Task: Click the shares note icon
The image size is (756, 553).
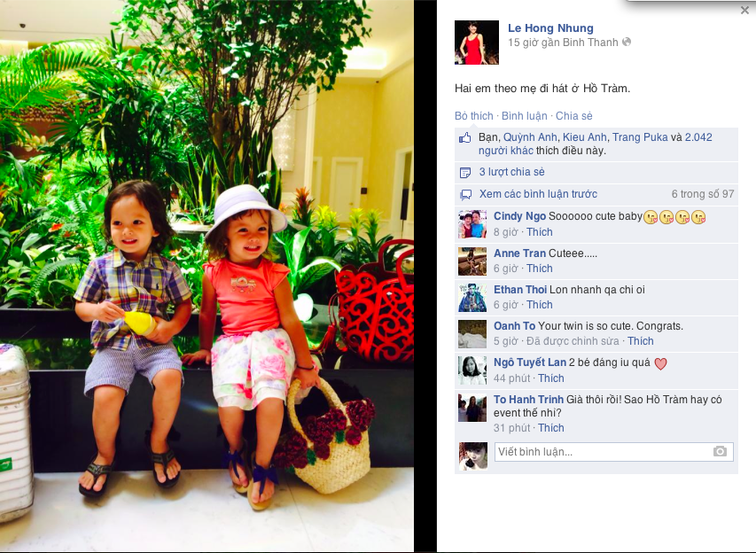Action: [465, 173]
